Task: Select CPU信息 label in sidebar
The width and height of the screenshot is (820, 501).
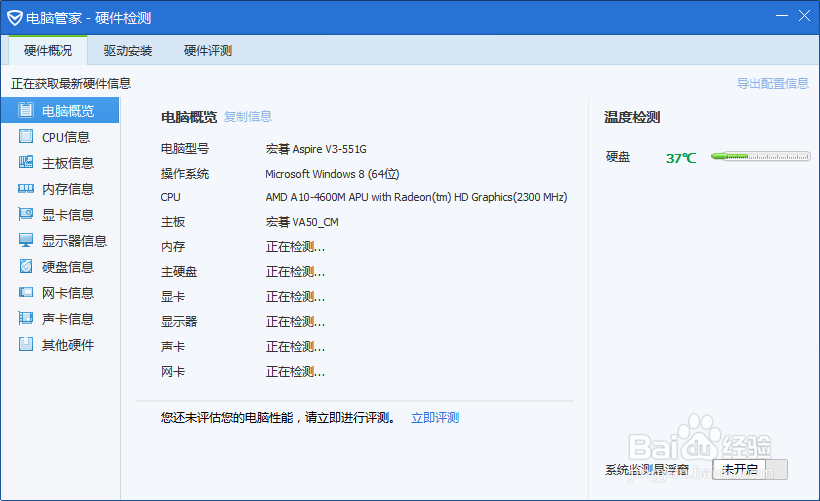Action: coord(66,137)
